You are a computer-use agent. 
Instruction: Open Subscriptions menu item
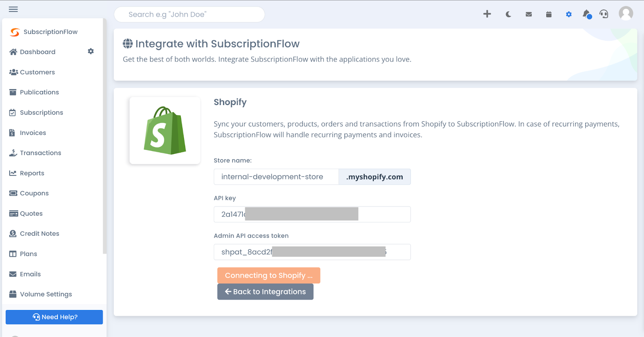(41, 113)
